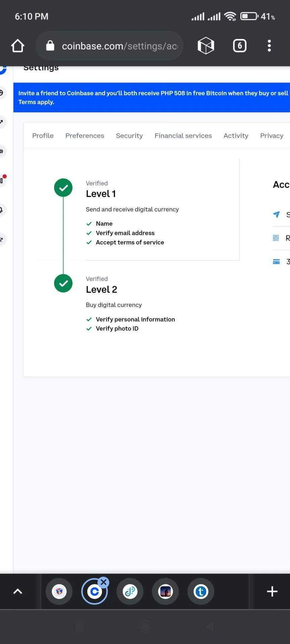The image size is (290, 644).
Task: Click 'Send and receive digital currency' text
Action: click(x=132, y=209)
